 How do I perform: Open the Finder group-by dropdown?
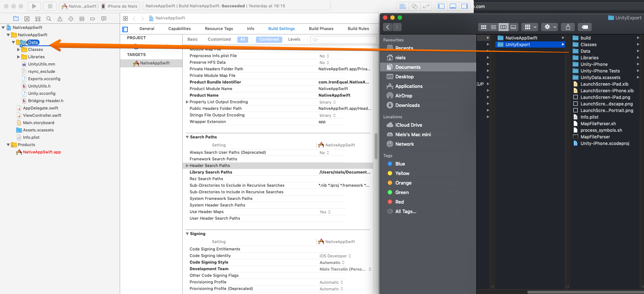pyautogui.click(x=530, y=27)
